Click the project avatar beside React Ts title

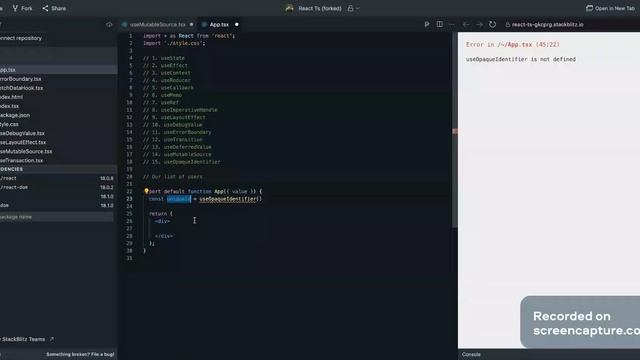click(289, 8)
